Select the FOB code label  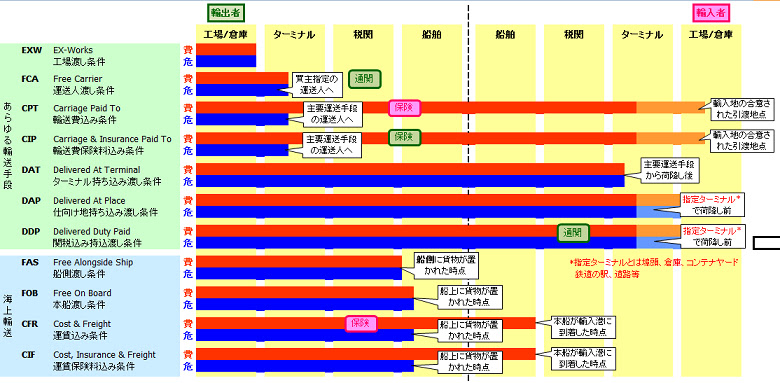coord(30,293)
